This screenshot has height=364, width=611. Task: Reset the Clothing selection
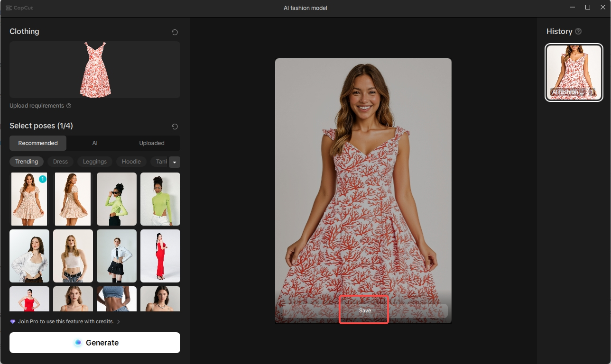click(175, 32)
